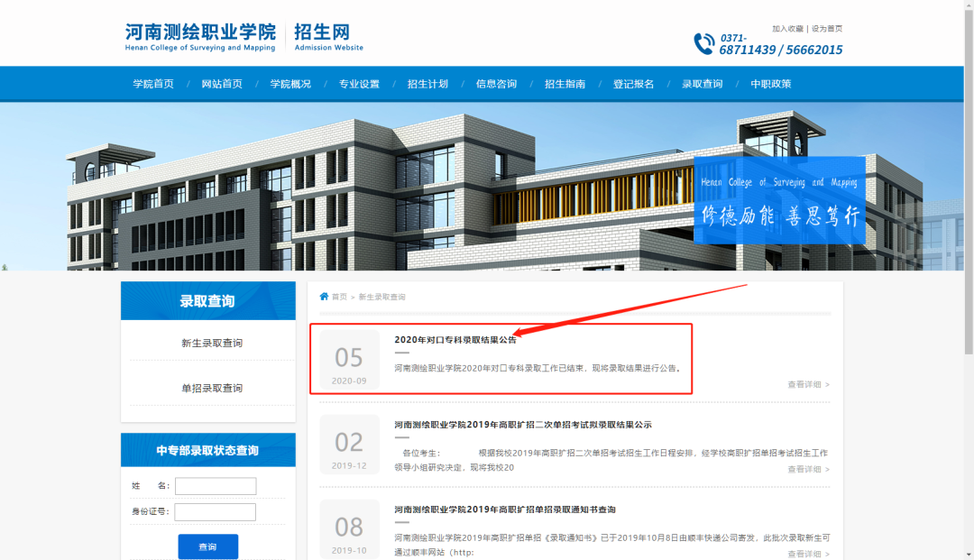Click the 08 2019-10 date box
Viewport: 974px width, 560px height.
pyautogui.click(x=349, y=529)
